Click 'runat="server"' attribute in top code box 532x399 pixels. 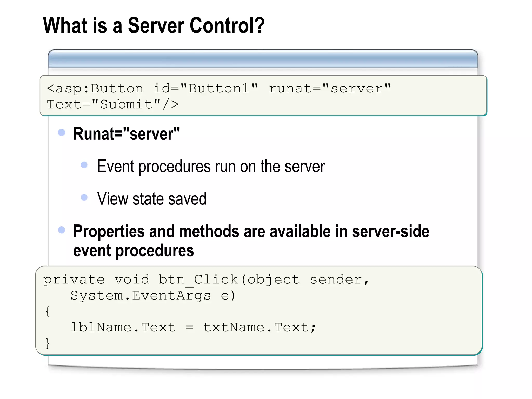point(329,89)
